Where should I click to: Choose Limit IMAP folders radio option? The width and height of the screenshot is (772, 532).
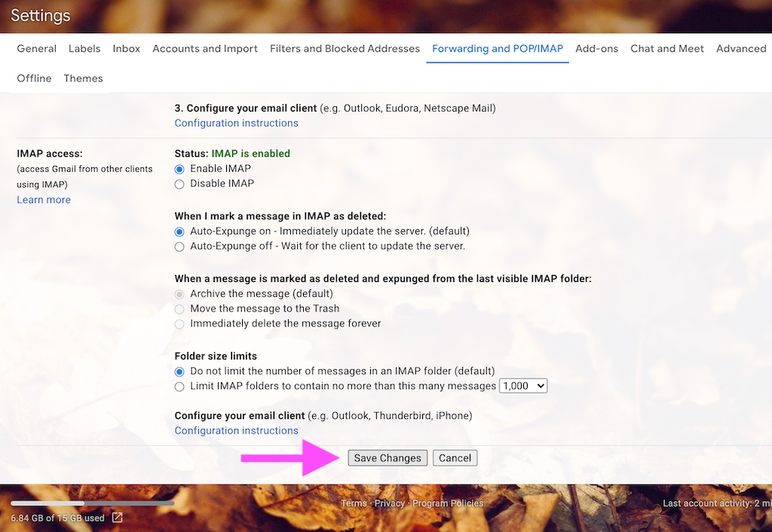click(x=179, y=387)
